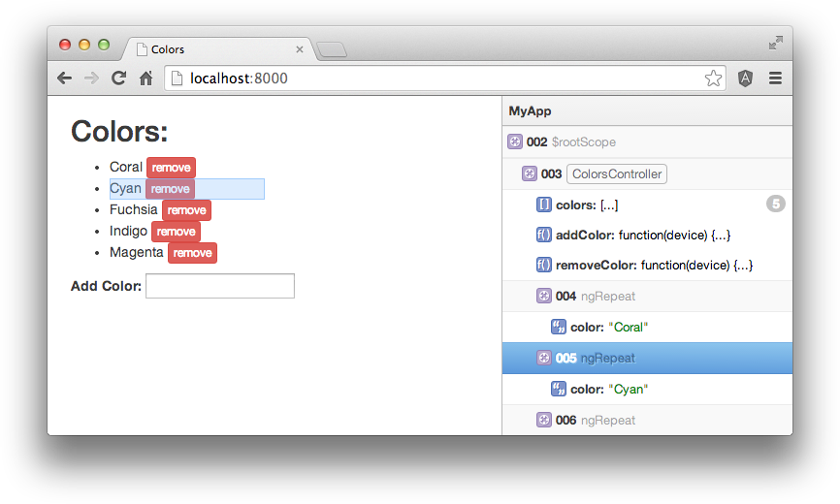Click the scope icon beside 004 ngRepeat
The width and height of the screenshot is (840, 504).
[544, 296]
